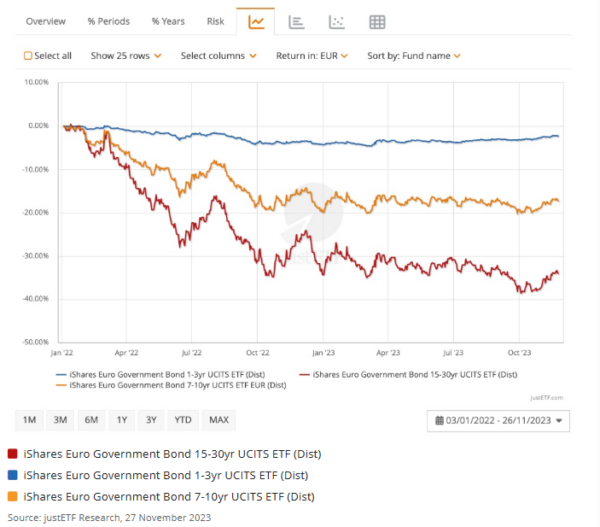Click the justETF.com chart credit
The image size is (600, 527).
coord(547,398)
